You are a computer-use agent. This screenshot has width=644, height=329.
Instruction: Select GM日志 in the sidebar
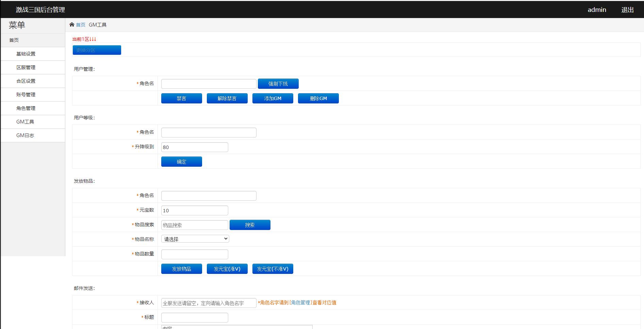(x=26, y=135)
